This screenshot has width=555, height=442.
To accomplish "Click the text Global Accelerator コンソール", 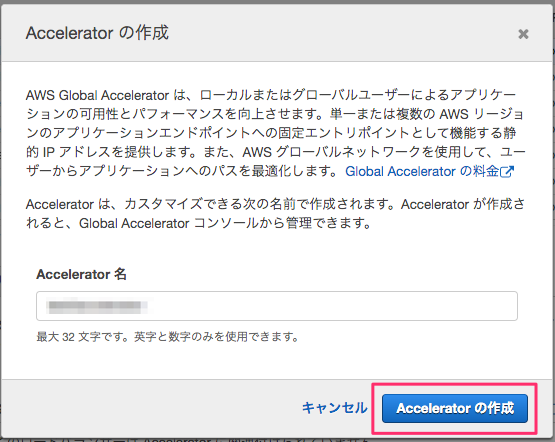I will [x=169, y=223].
